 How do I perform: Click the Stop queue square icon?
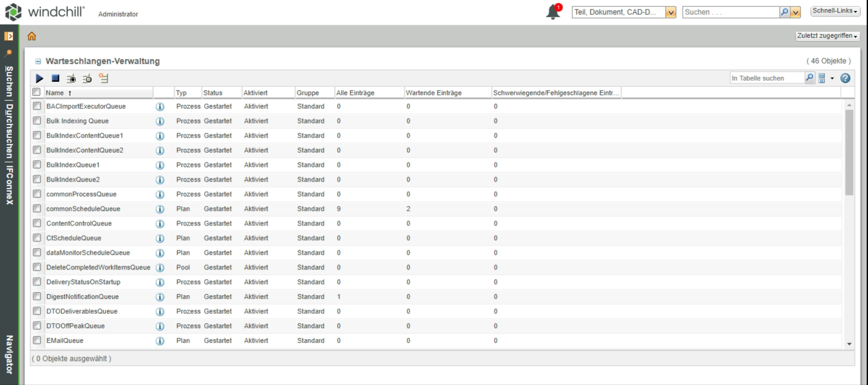[56, 78]
